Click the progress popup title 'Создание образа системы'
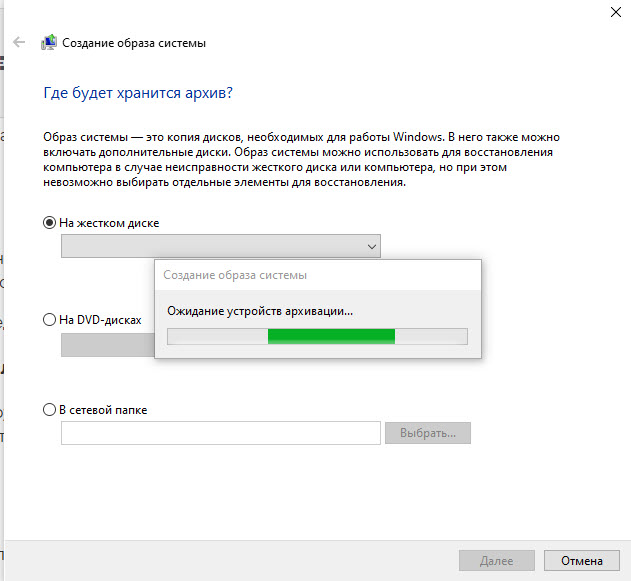 235,275
